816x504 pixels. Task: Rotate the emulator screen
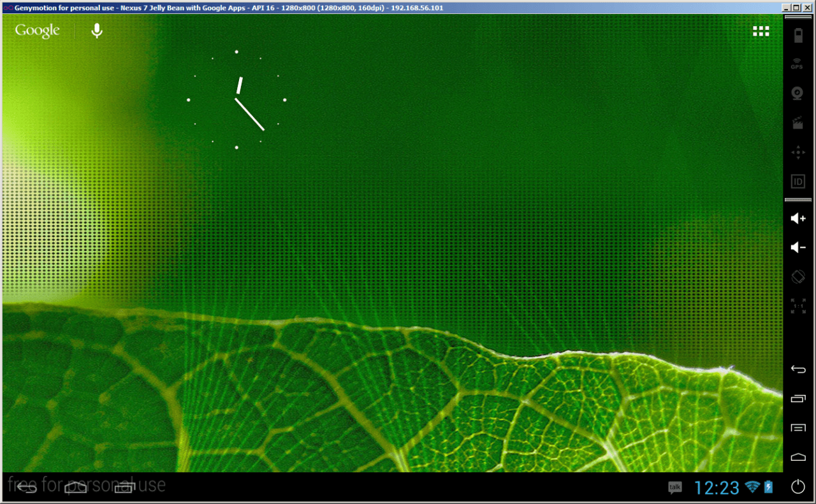(798, 277)
